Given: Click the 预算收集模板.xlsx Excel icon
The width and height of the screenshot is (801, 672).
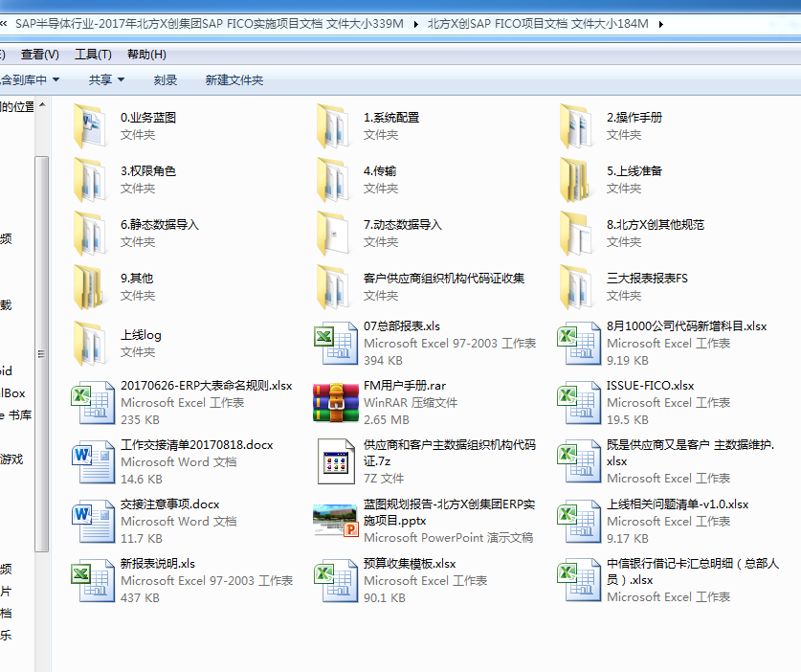Looking at the screenshot, I should click(336, 580).
